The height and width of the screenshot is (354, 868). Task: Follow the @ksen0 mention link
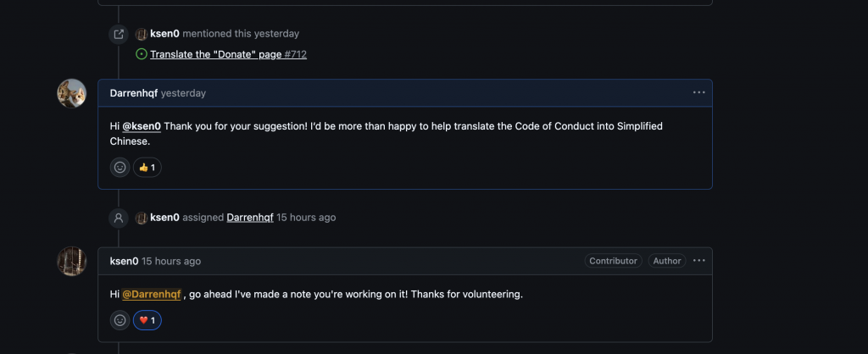[142, 126]
